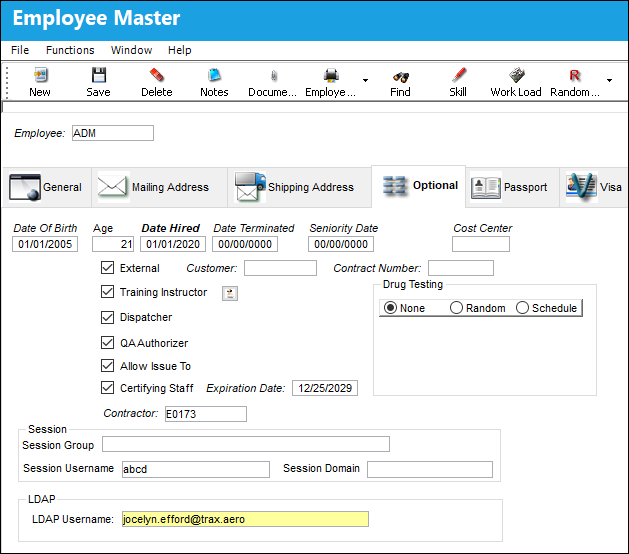
Task: Expand the Random toolbar dropdown arrow
Action: (x=609, y=80)
